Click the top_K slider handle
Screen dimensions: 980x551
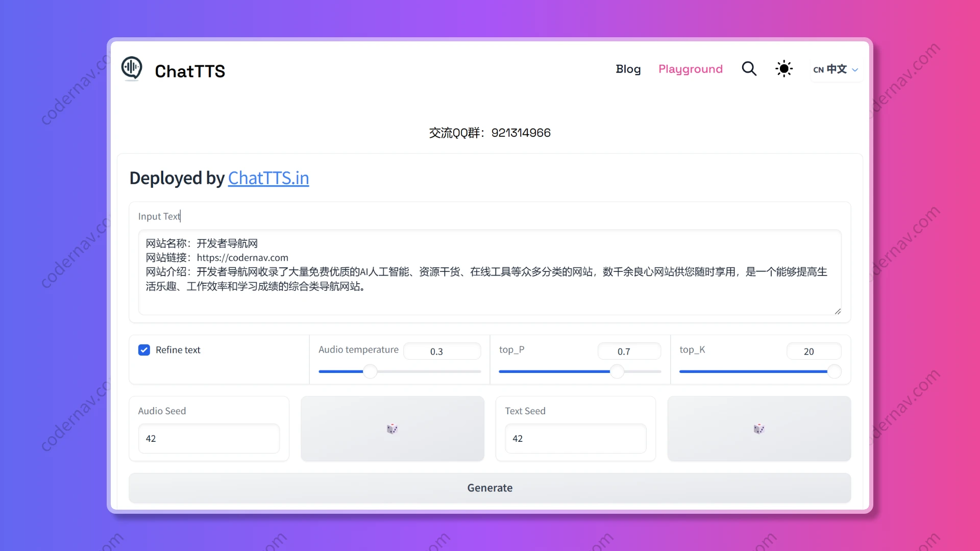click(x=834, y=371)
